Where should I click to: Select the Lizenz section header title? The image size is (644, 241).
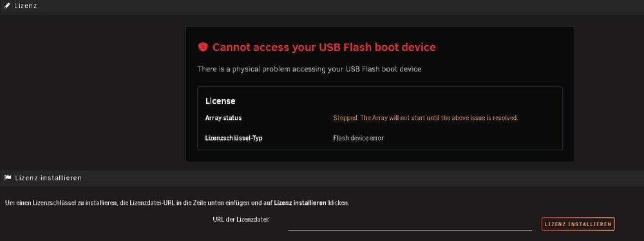pos(26,6)
